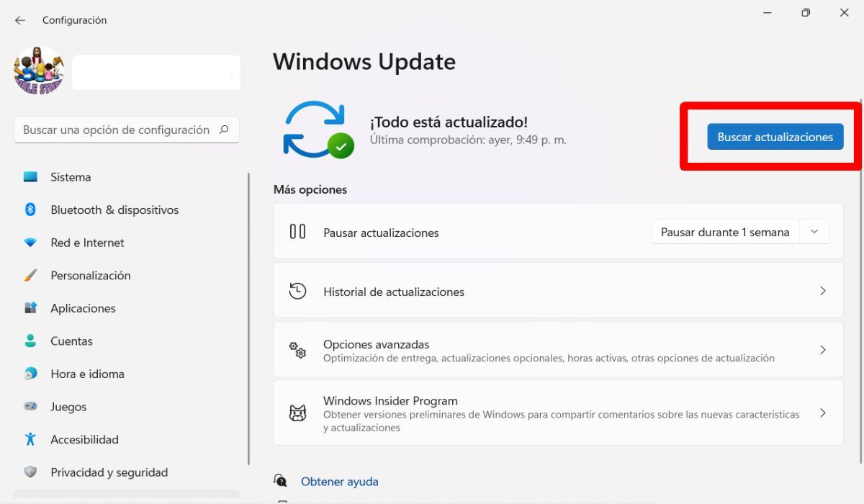Click the back arrow icon

pos(19,20)
